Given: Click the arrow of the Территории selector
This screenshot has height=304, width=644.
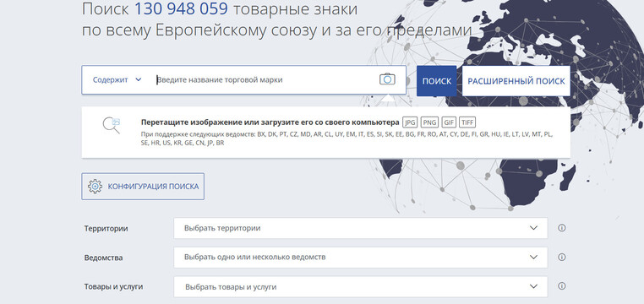Looking at the screenshot, I should [533, 228].
